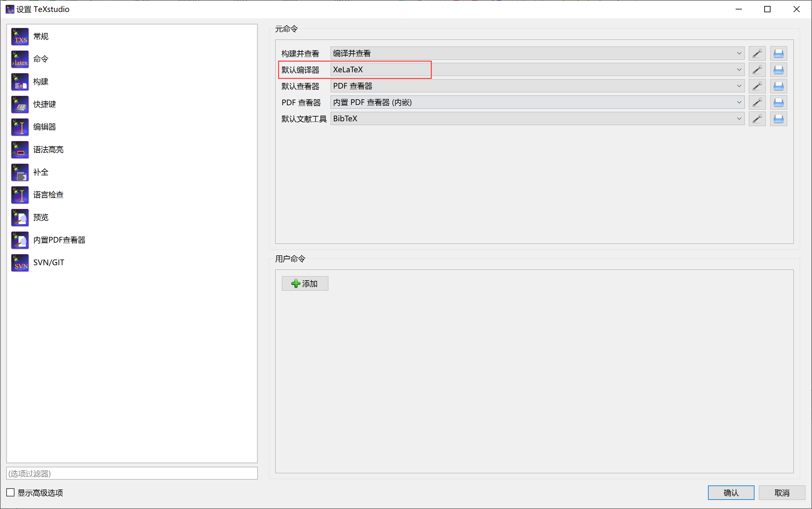This screenshot has width=812, height=509.
Task: Open the 编辑器 settings icon
Action: pos(20,127)
